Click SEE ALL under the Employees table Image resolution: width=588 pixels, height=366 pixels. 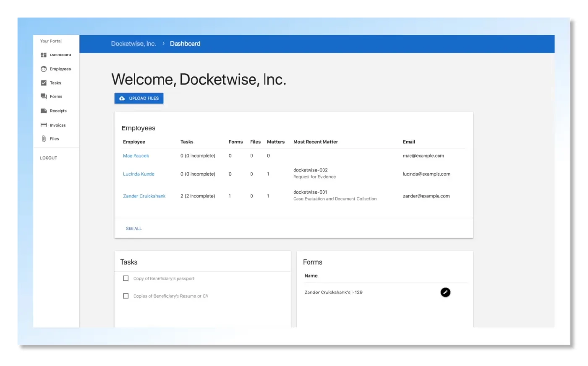pos(133,228)
